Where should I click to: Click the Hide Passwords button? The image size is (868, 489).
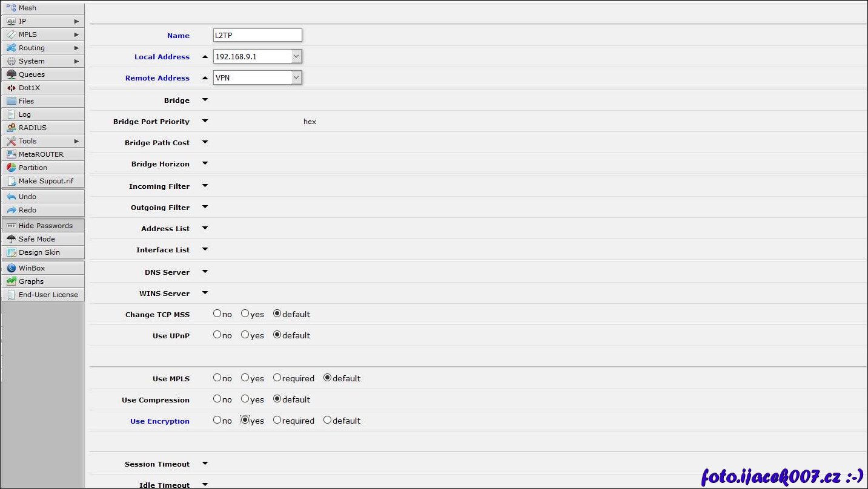coord(42,226)
